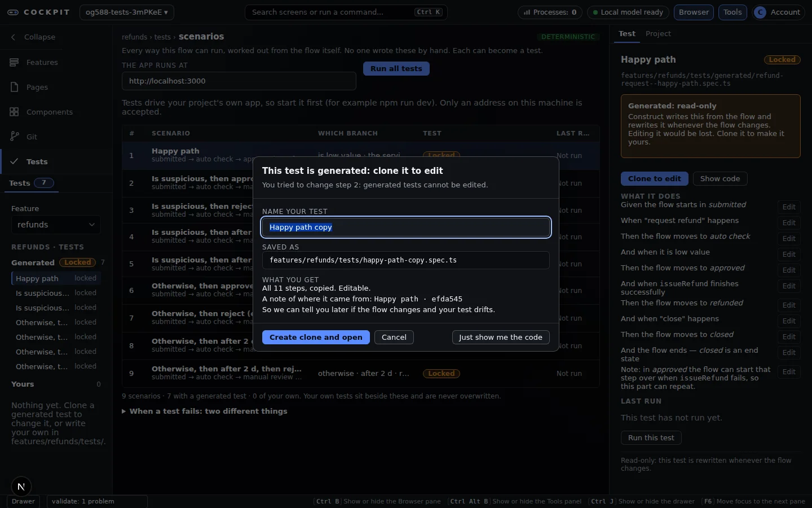Open the Drawer in status bar
This screenshot has width=812, height=508.
coord(23,501)
